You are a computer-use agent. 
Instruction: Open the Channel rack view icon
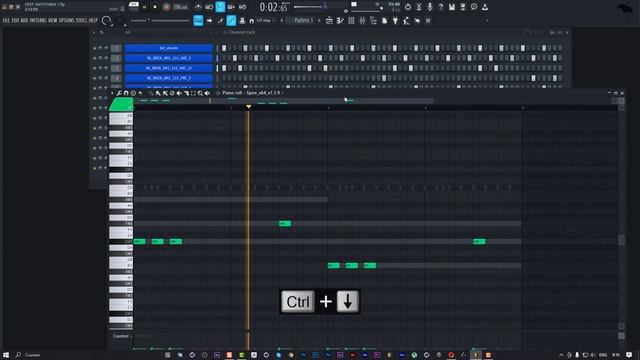[x=351, y=21]
